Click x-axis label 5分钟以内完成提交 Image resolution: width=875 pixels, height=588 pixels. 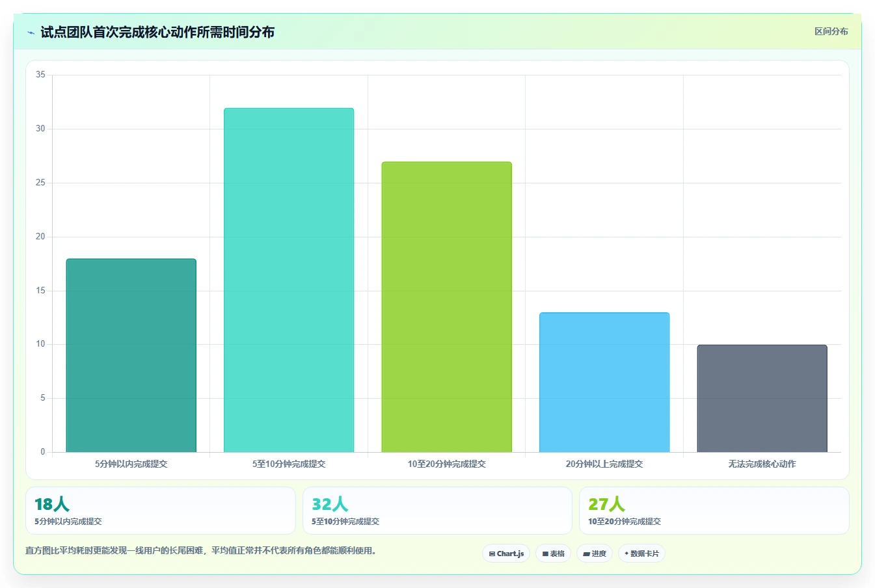point(131,464)
